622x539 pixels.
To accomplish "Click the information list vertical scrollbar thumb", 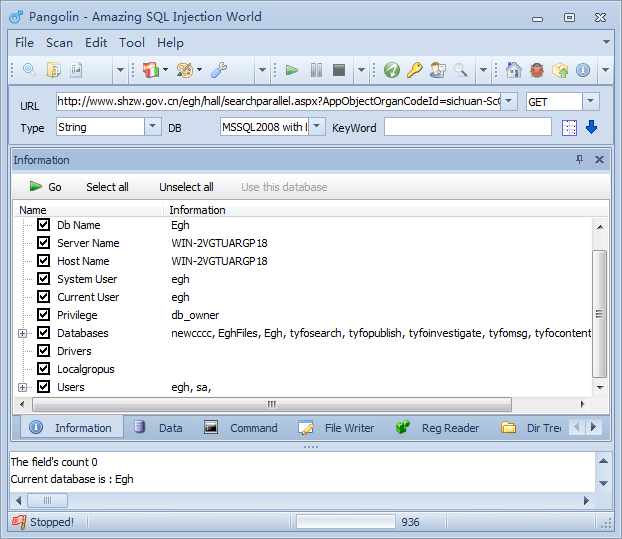I will pos(599,313).
